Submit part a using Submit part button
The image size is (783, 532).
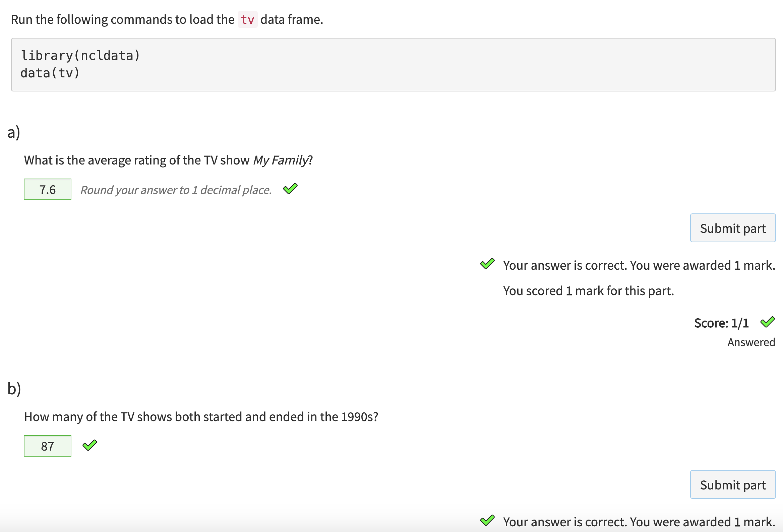point(732,228)
